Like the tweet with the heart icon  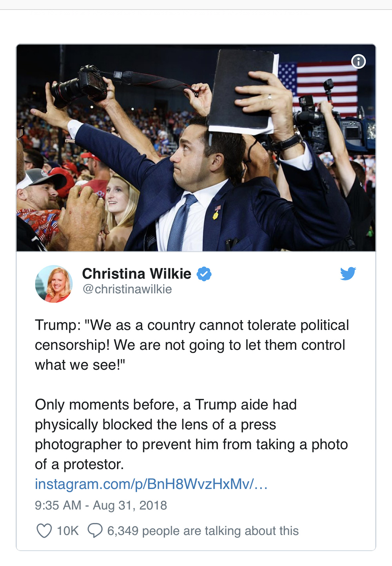(x=44, y=531)
